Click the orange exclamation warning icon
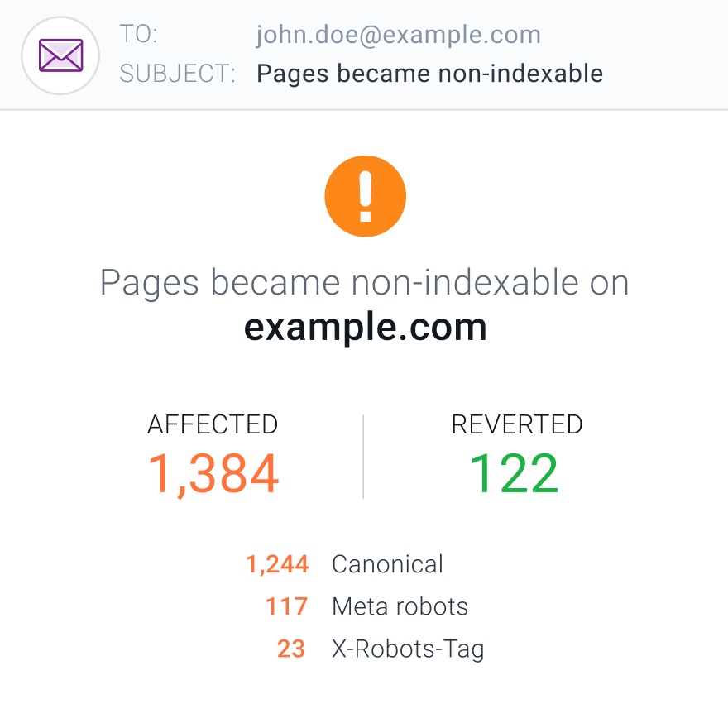 point(366,196)
